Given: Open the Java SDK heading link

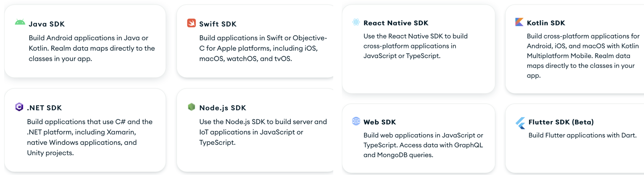Looking at the screenshot, I should [47, 24].
